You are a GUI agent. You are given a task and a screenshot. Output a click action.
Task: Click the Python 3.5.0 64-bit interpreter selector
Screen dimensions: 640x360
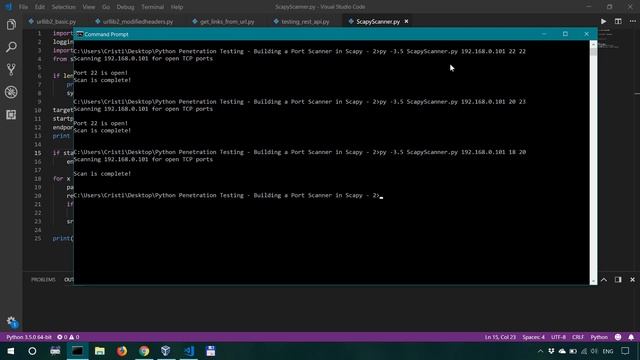click(29, 337)
